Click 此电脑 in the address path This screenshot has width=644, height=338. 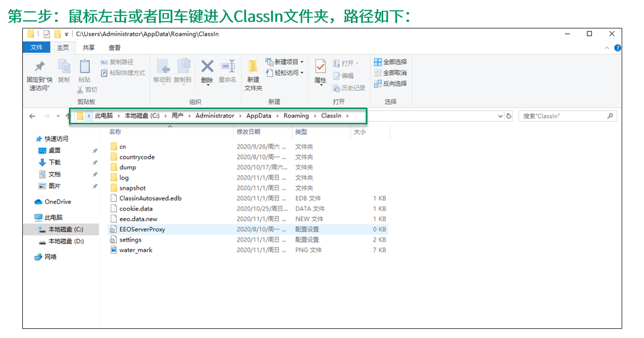pyautogui.click(x=104, y=116)
